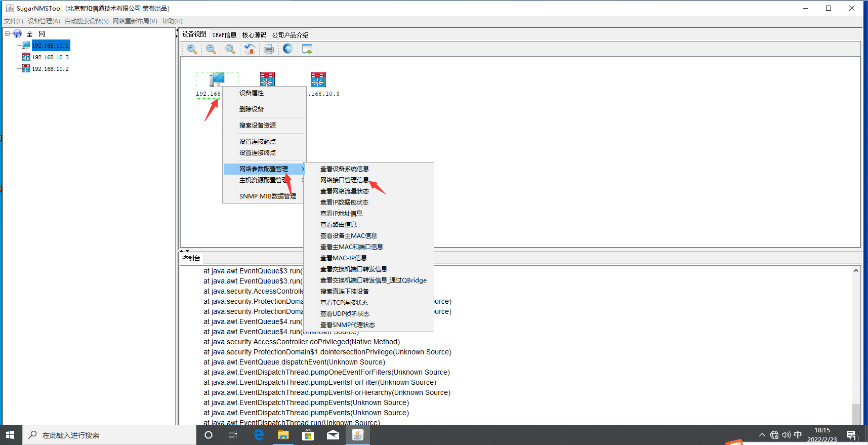The width and height of the screenshot is (868, 445).
Task: Switch to the TRAP信息 tab
Action: 224,35
